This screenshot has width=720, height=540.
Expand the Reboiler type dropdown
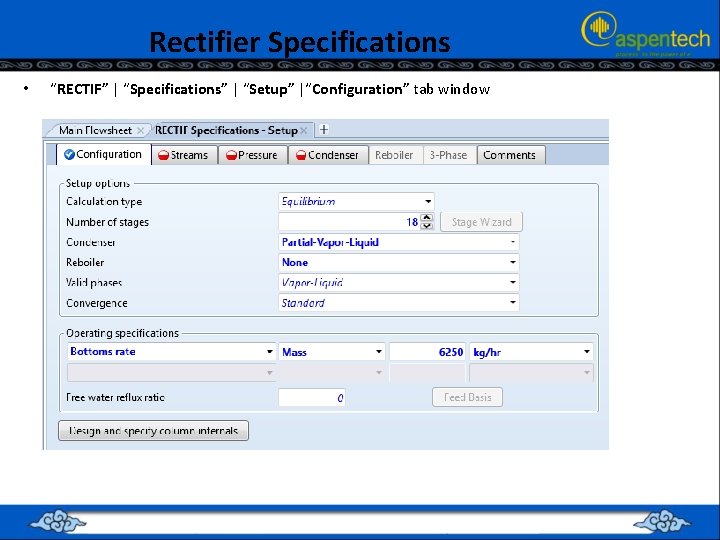point(513,262)
